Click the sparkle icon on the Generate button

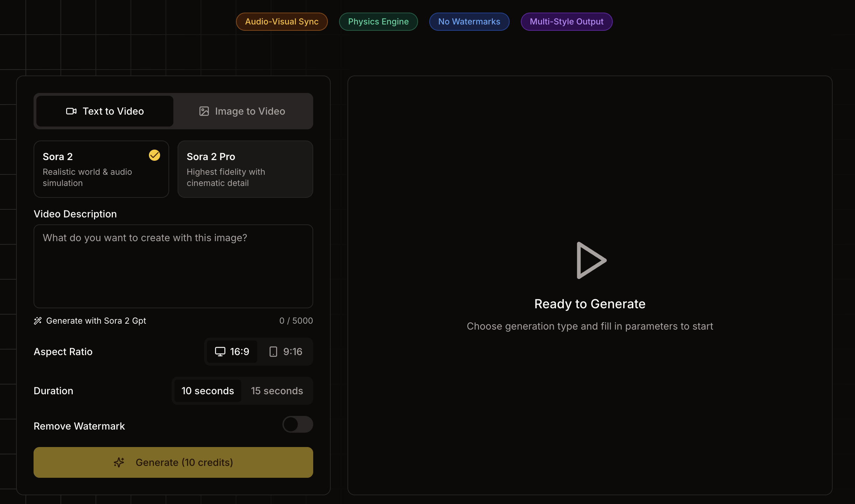(119, 462)
